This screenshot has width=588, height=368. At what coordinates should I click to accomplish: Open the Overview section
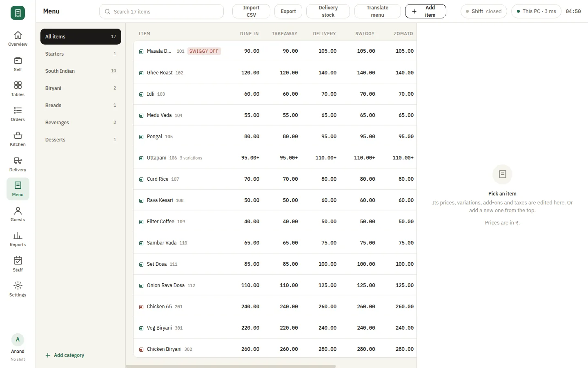tap(18, 39)
